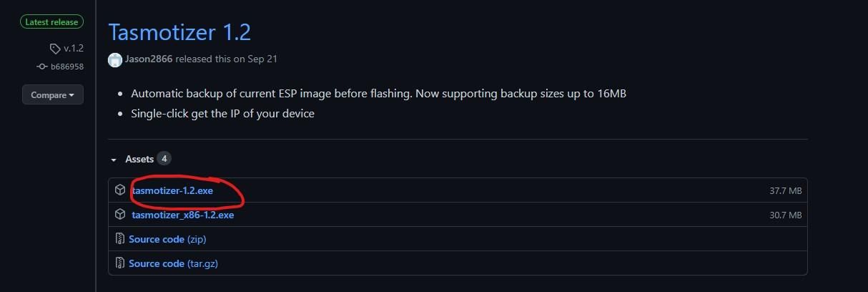Click package icon for tasmotizer_x86-1.2.exe
The image size is (868, 292).
[x=120, y=215]
